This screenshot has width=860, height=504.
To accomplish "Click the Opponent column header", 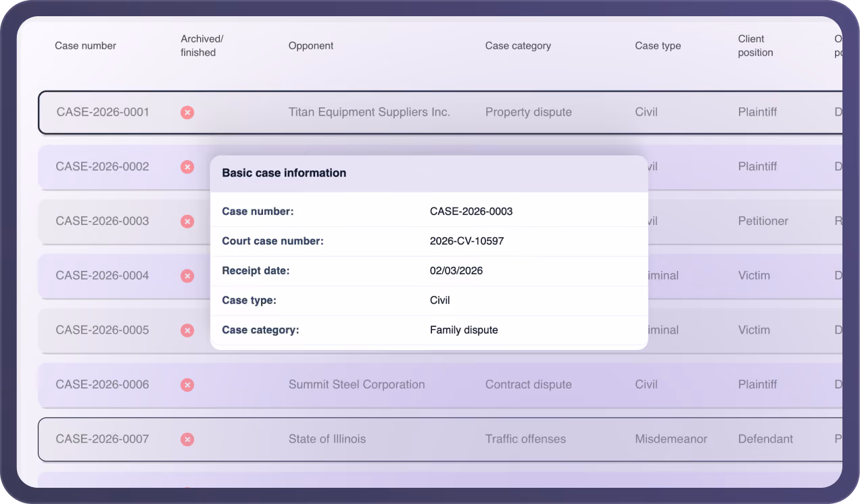I will click(311, 46).
